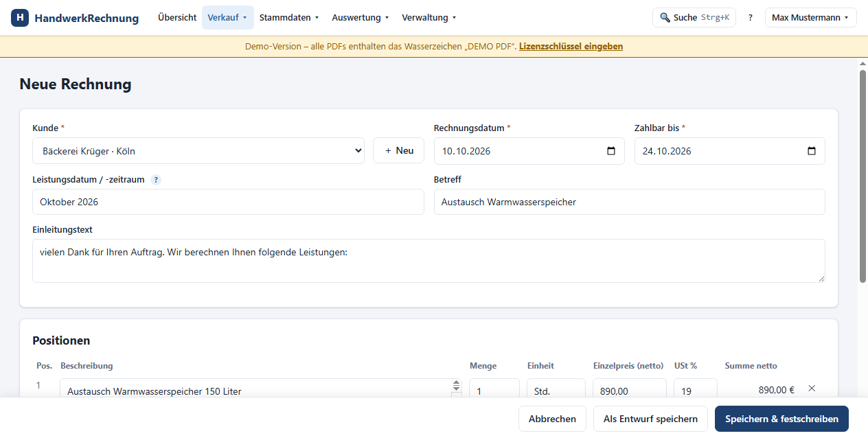The width and height of the screenshot is (868, 440).
Task: Focus the Leistungsdatum / -zeitraum field
Action: (x=228, y=202)
